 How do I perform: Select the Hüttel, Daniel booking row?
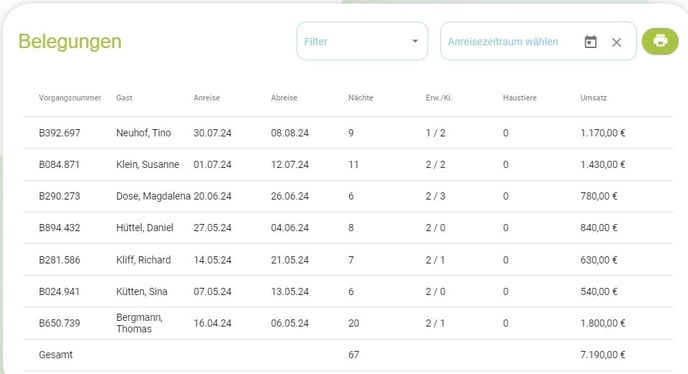tap(348, 228)
